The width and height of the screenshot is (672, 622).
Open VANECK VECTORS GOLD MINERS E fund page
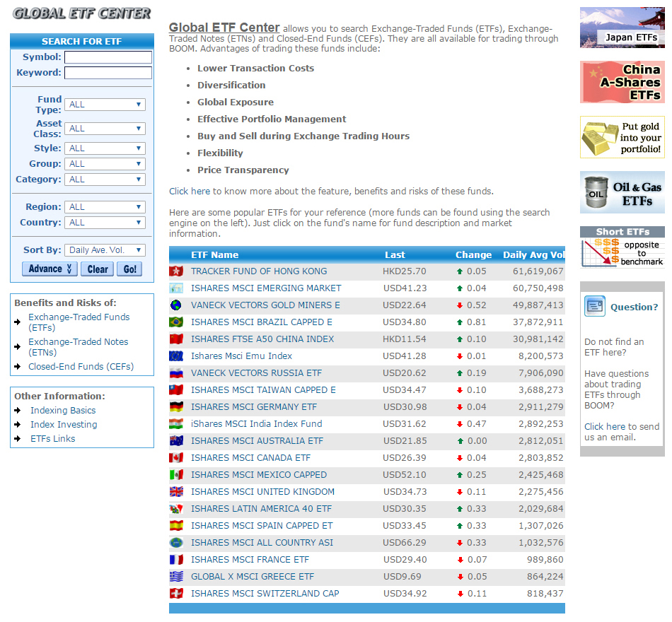click(265, 305)
